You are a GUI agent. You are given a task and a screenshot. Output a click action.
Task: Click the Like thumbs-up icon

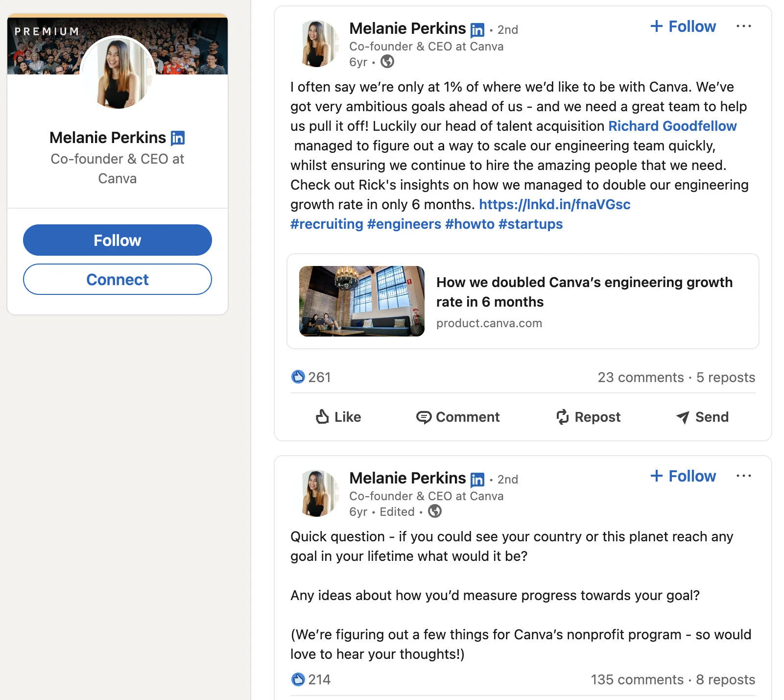pyautogui.click(x=323, y=417)
